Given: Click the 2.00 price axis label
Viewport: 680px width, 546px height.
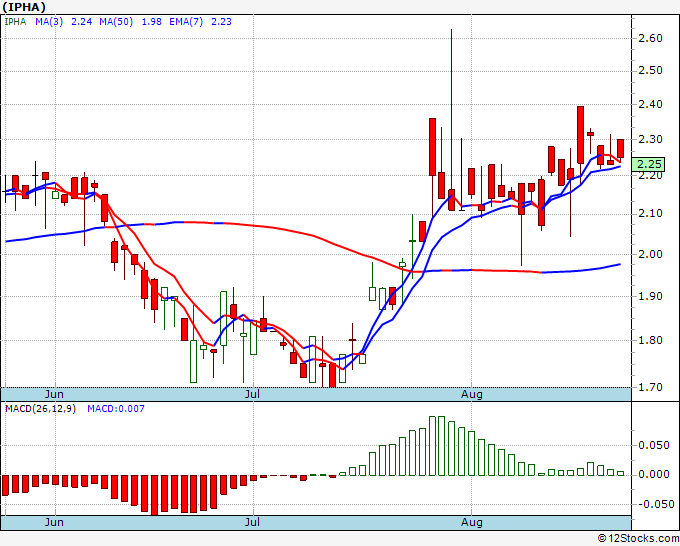Looking at the screenshot, I should (651, 254).
